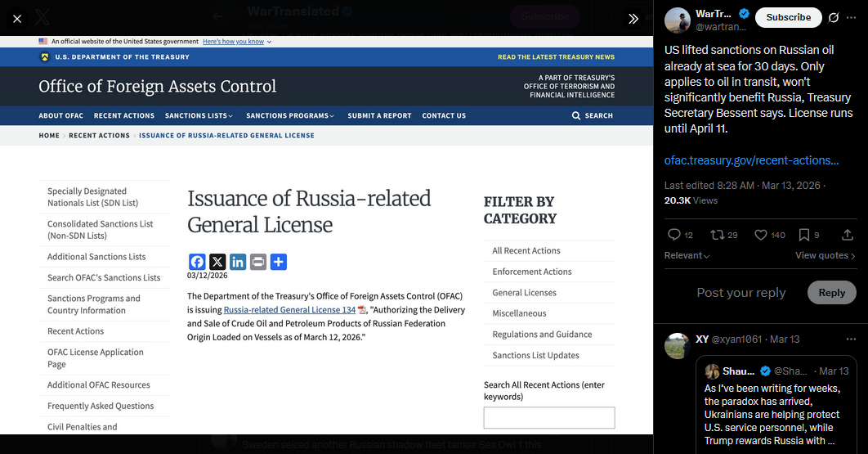This screenshot has height=454, width=868.
Task: Click the OFAC search magnifier icon
Action: click(x=575, y=116)
